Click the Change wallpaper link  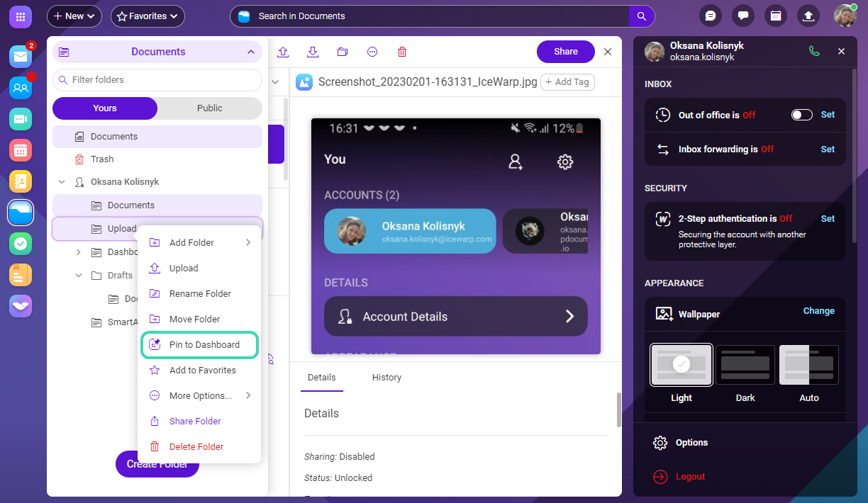click(818, 311)
